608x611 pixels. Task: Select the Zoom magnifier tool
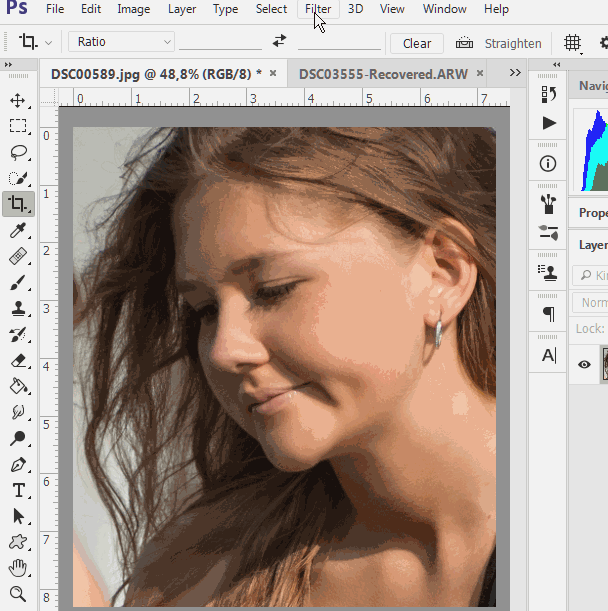[x=18, y=595]
